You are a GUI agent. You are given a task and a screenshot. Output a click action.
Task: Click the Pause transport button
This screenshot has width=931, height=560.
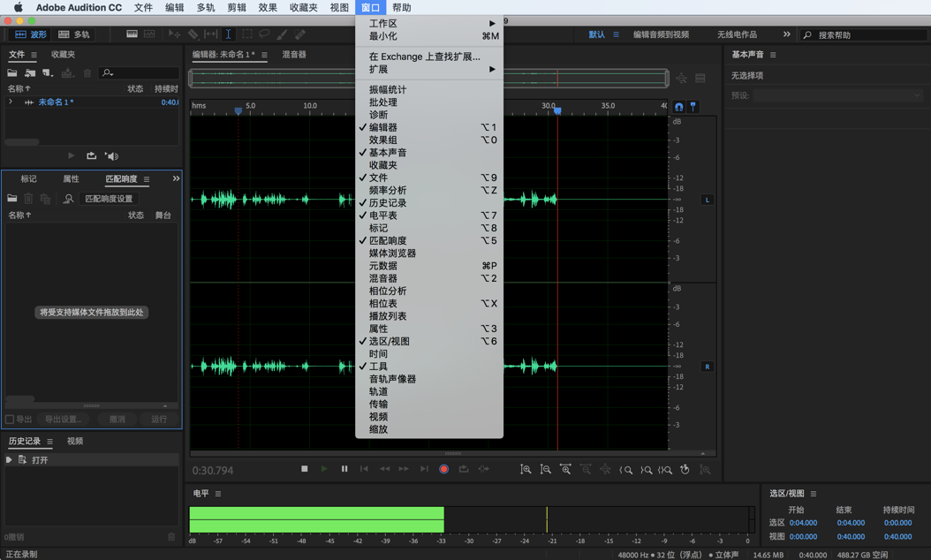click(344, 469)
